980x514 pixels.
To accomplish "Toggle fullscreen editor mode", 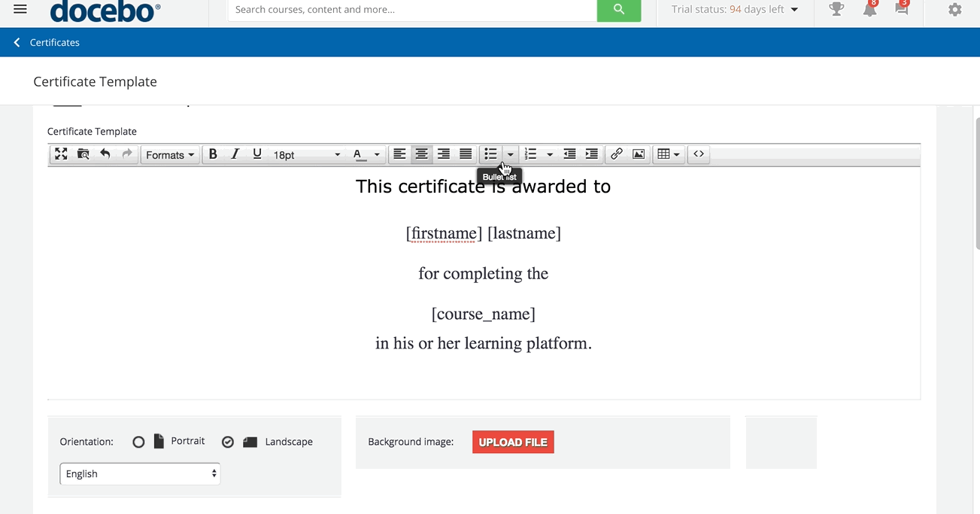I will [61, 154].
